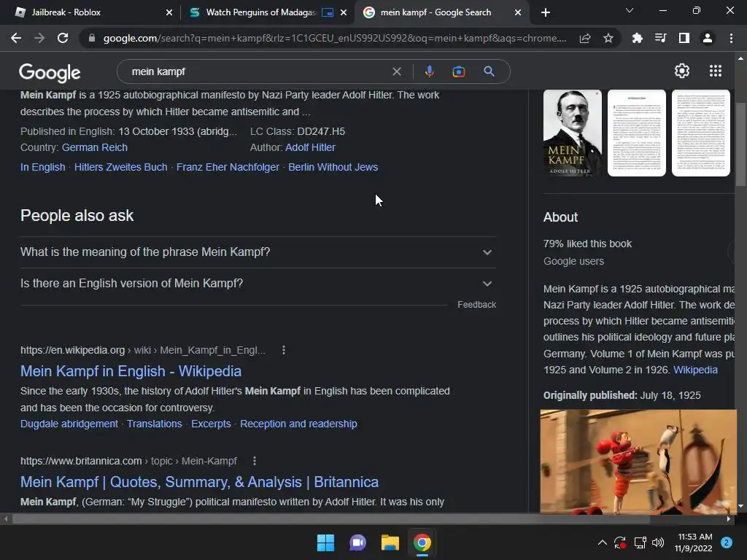Click the address bar URL
Screen dimensions: 747x560
[x=334, y=38]
